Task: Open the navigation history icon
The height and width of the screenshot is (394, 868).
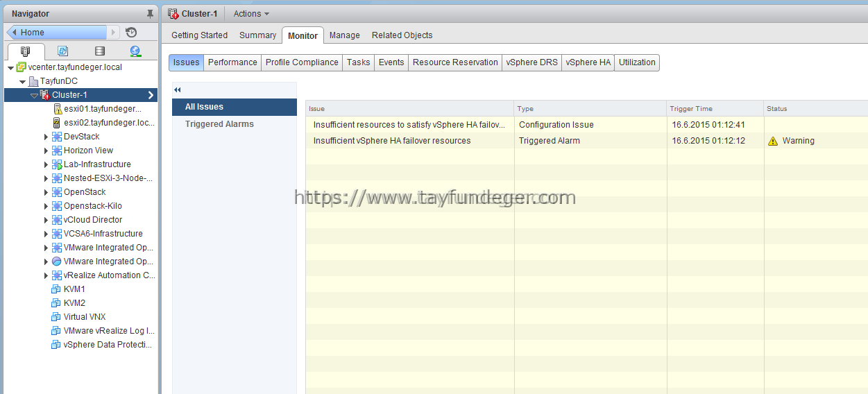Action: 131,33
